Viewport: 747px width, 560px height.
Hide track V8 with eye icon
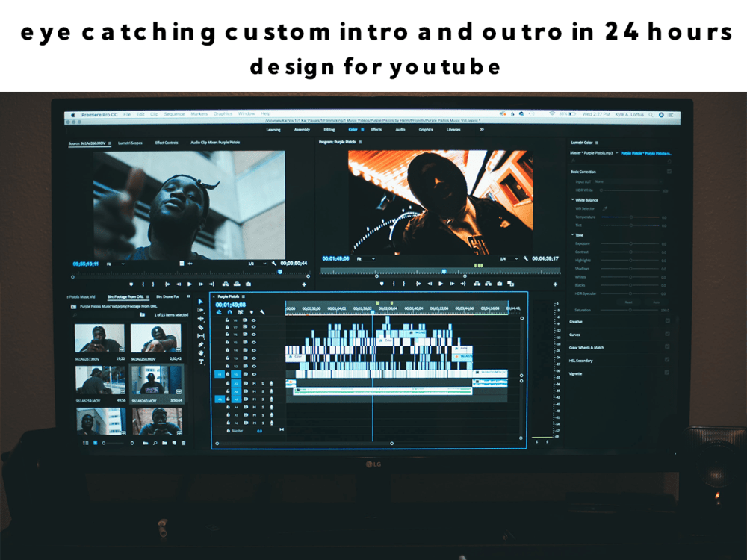[253, 320]
